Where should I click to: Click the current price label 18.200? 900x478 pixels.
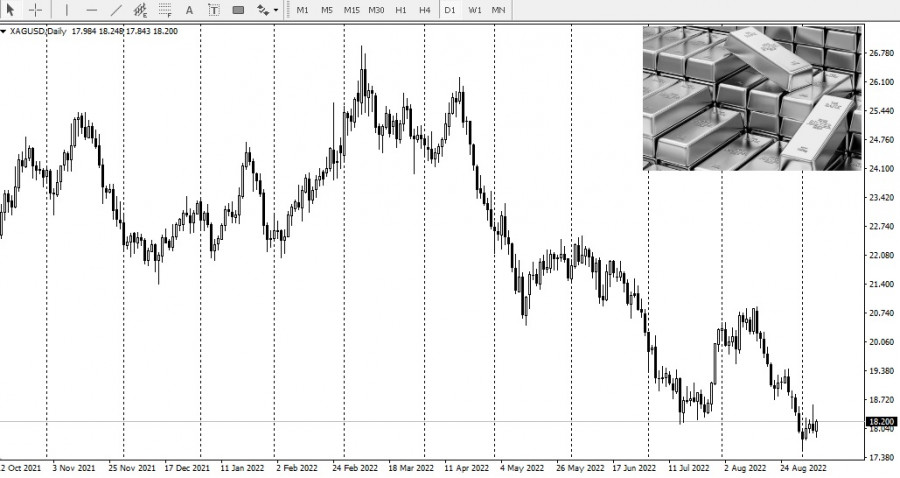(x=882, y=422)
